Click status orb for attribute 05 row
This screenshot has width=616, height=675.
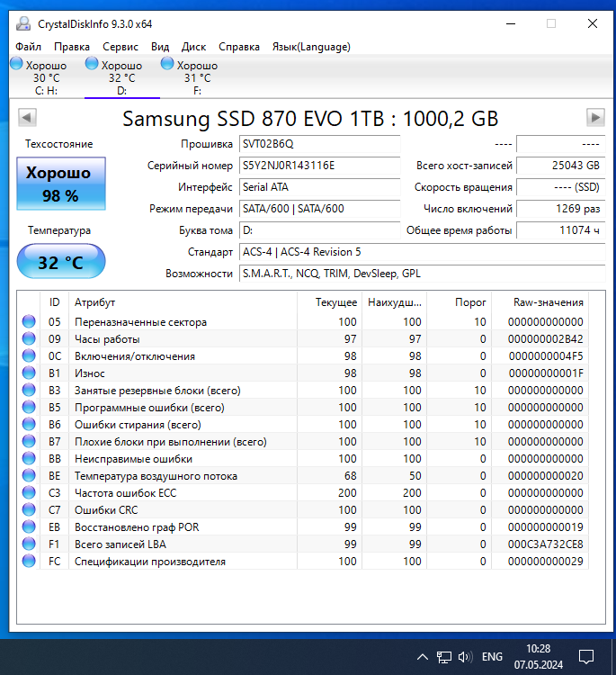(29, 322)
